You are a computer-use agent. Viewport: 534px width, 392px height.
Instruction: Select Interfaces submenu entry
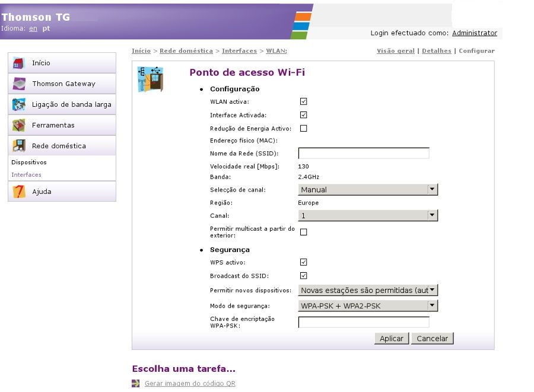26,174
